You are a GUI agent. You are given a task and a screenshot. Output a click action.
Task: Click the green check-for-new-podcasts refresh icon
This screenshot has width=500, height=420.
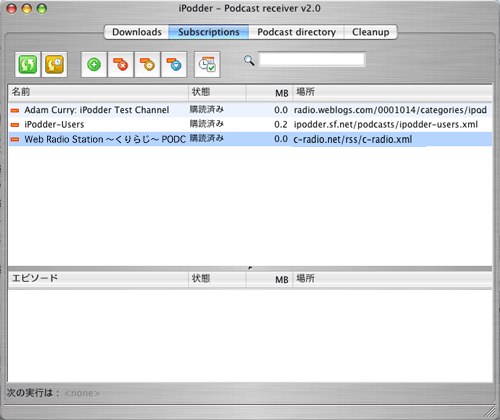28,64
